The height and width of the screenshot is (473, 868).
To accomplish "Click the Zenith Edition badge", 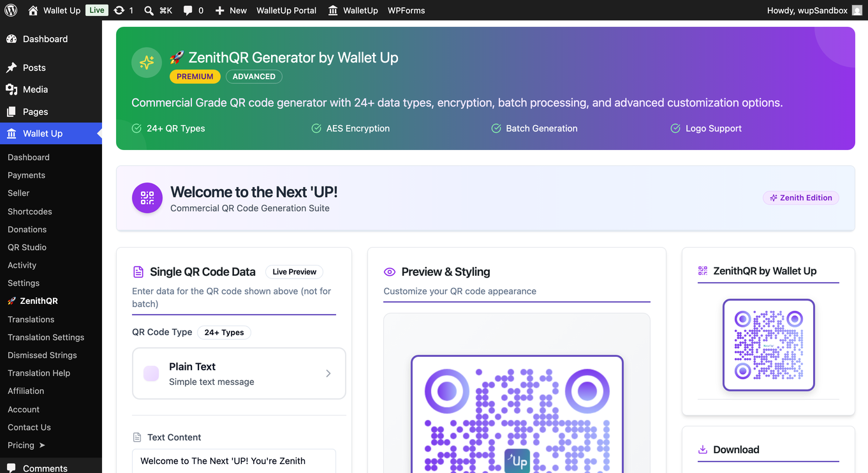I will point(801,198).
